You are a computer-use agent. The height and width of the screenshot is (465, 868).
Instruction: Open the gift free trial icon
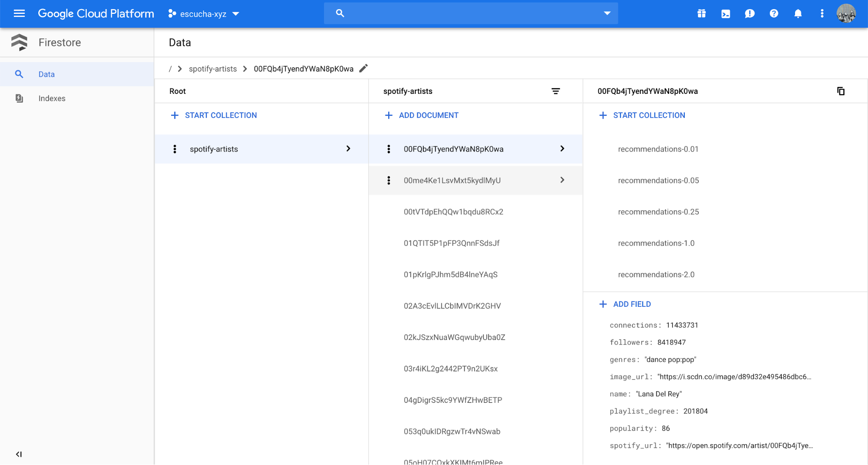[x=701, y=13]
